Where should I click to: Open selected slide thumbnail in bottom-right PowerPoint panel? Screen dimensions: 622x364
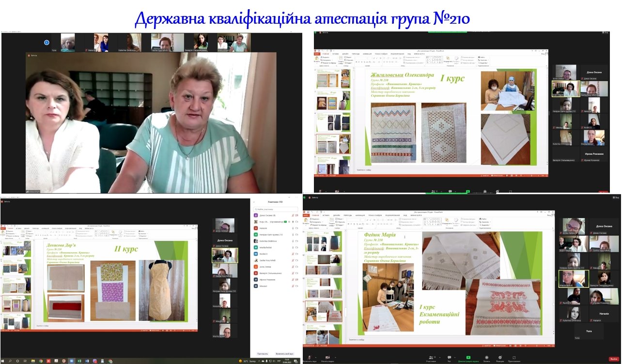(324, 311)
